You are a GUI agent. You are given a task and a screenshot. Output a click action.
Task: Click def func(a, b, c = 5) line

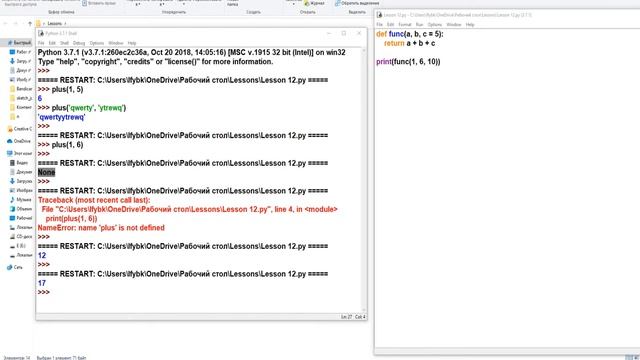(x=410, y=34)
